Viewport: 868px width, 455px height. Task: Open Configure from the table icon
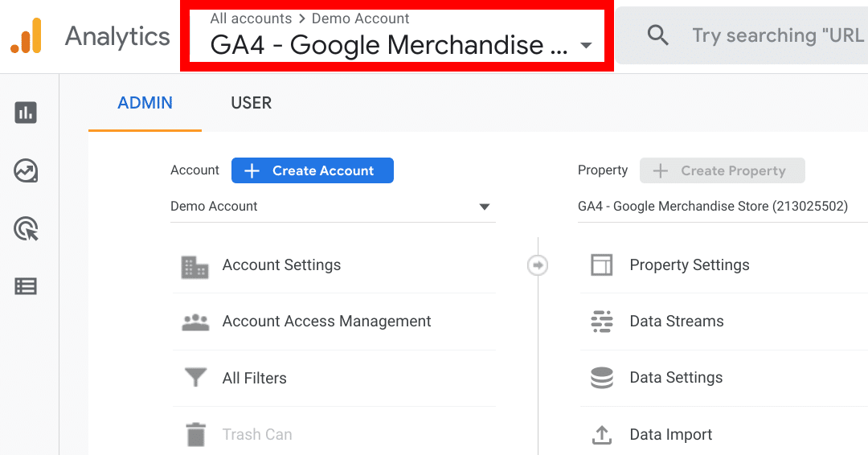(26, 286)
